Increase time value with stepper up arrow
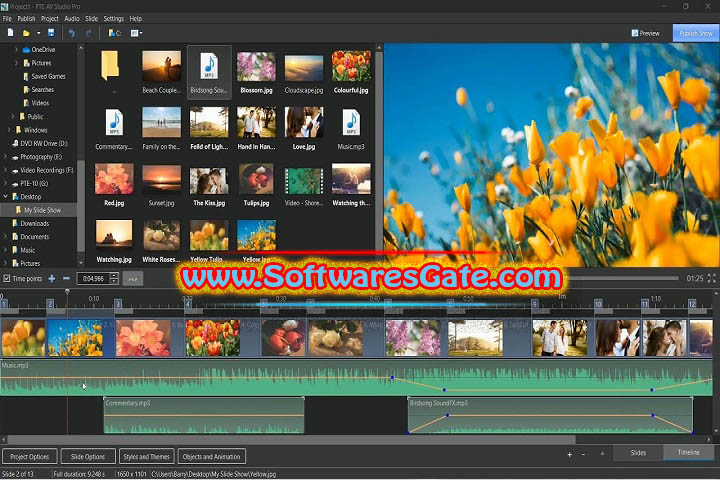 (114, 276)
